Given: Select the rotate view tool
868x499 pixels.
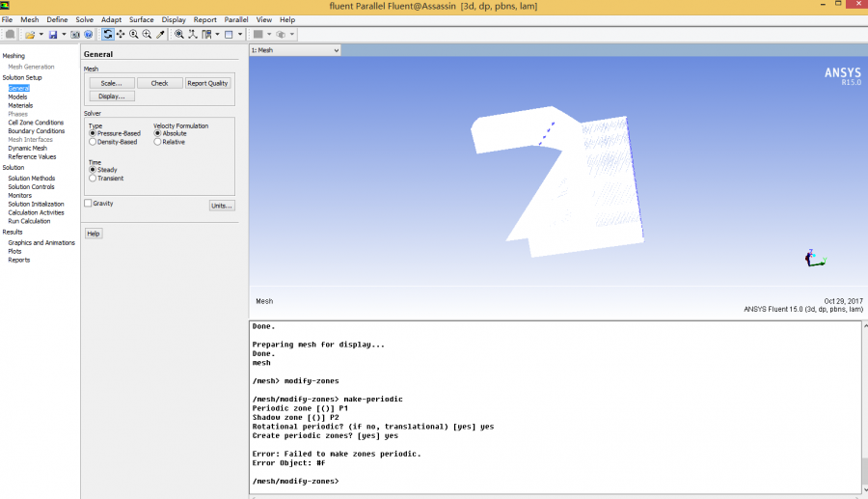Looking at the screenshot, I should 107,35.
